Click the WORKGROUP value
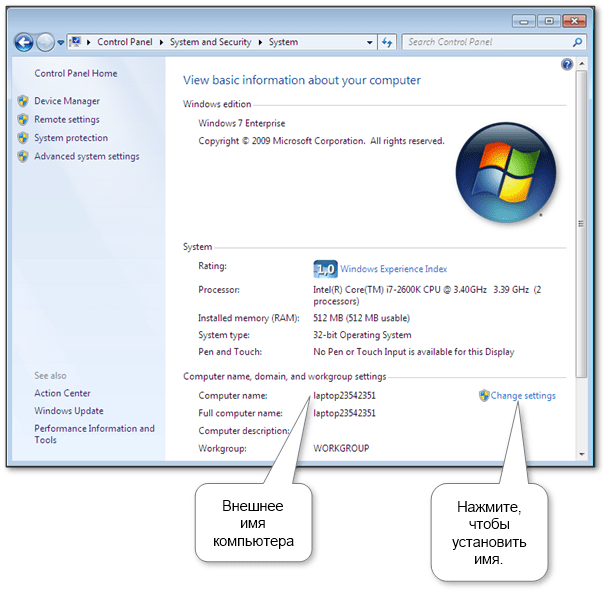This screenshot has height=593, width=607. (341, 448)
